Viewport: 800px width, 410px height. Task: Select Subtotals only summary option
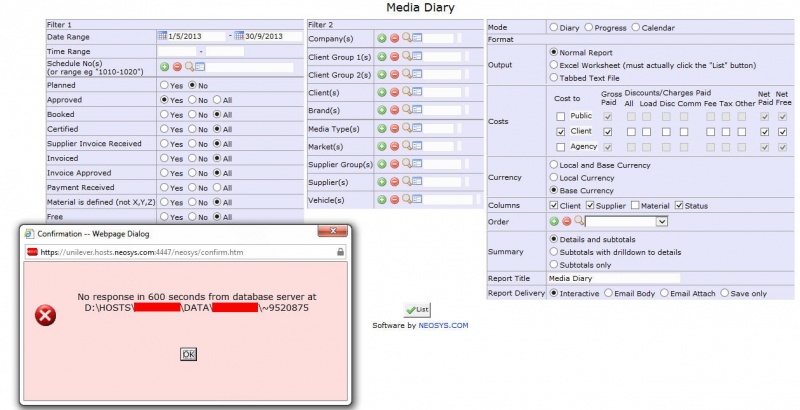pos(554,264)
